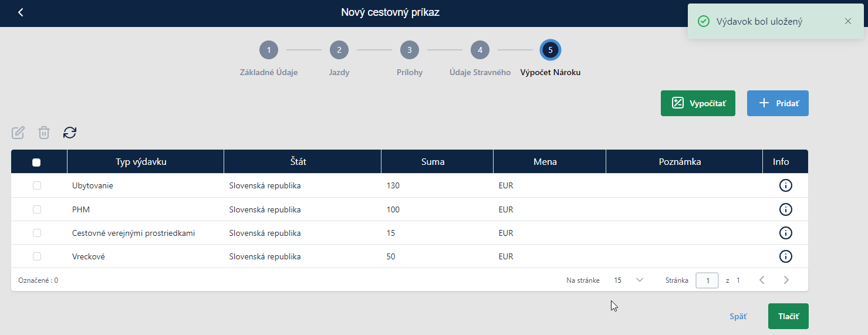Click the edit pencil icon
Screen dimensions: 868x335
[18, 133]
